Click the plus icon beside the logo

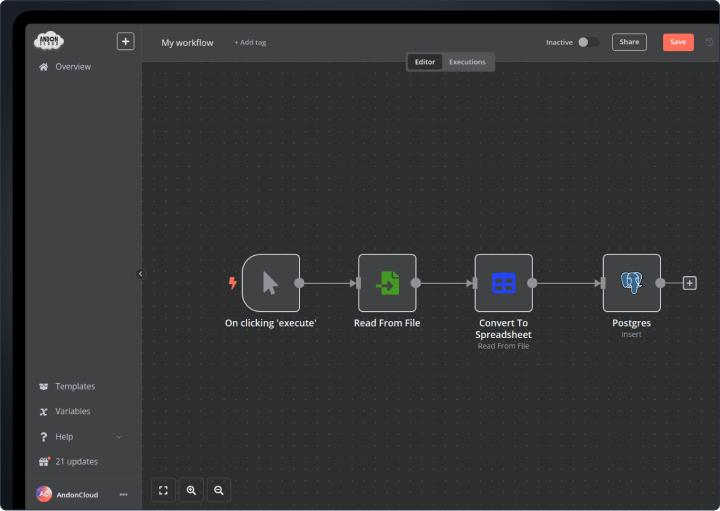(125, 41)
